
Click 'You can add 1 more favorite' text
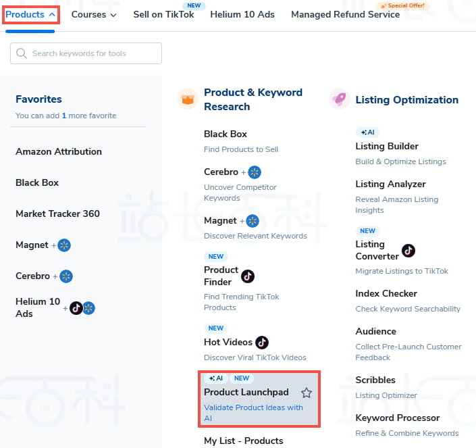click(x=66, y=116)
